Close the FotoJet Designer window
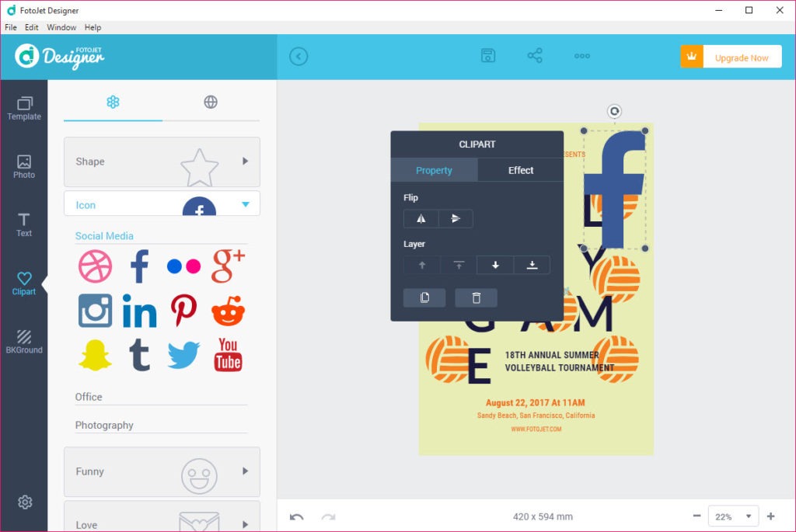 pyautogui.click(x=780, y=10)
